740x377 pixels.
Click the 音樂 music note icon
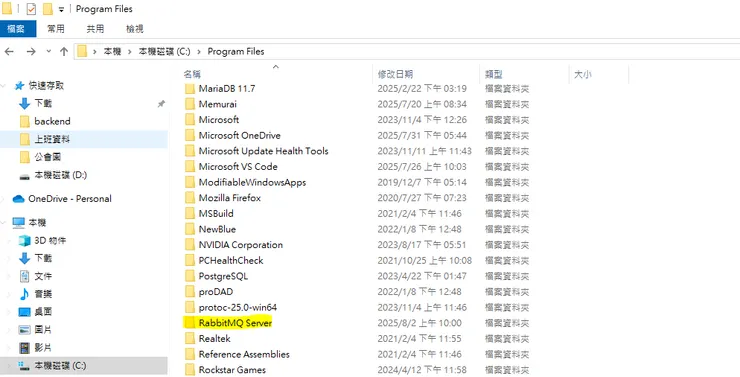[x=24, y=294]
